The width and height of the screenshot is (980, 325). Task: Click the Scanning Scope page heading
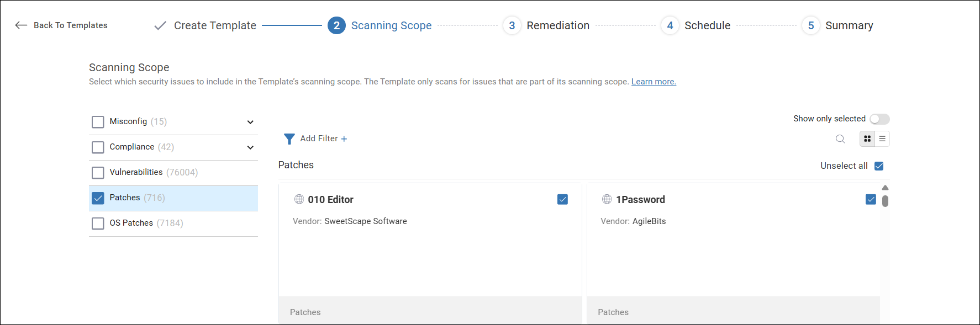pyautogui.click(x=129, y=67)
